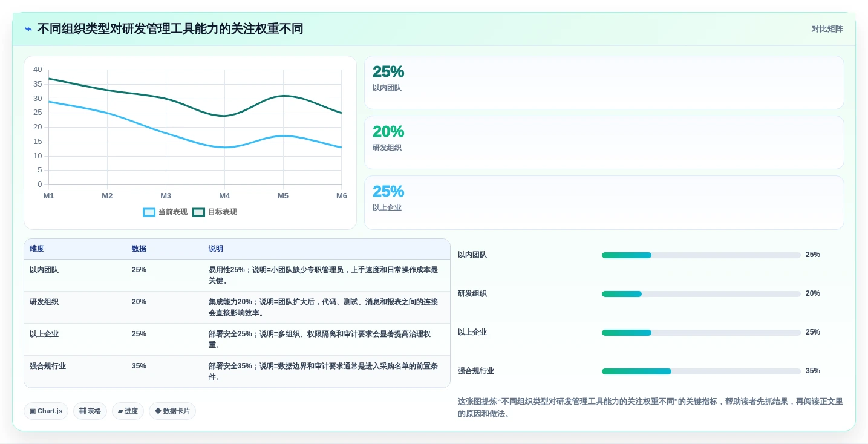The width and height of the screenshot is (868, 444).
Task: Click the 20% value in the table
Action: pyautogui.click(x=139, y=302)
